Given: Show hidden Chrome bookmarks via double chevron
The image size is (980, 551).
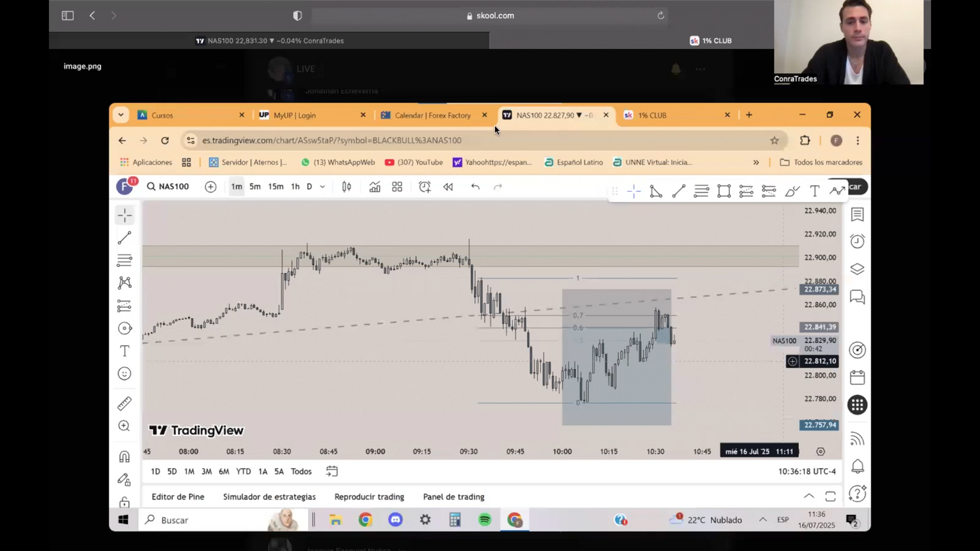Looking at the screenshot, I should pos(756,163).
